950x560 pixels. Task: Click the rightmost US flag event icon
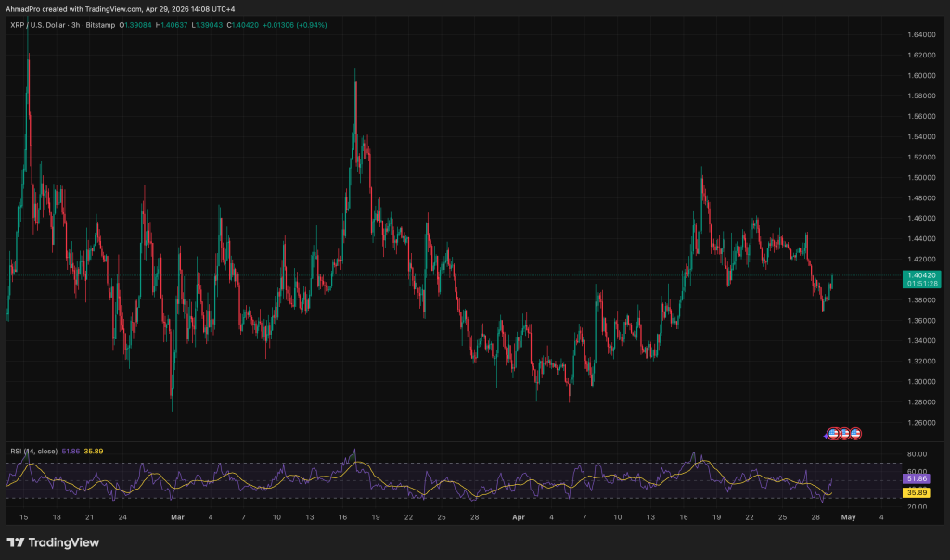855,433
